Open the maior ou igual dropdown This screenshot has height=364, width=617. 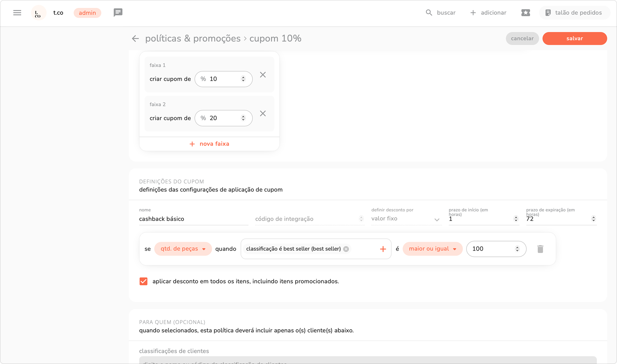[x=432, y=249]
